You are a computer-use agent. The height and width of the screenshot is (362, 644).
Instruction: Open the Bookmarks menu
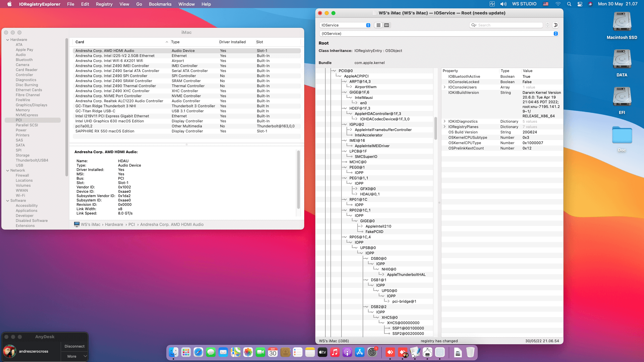coord(160,4)
